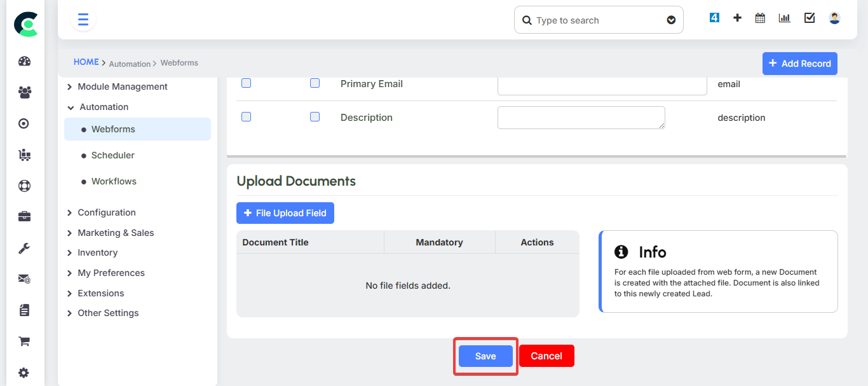Open the Dashboard from the left sidebar

point(24,61)
